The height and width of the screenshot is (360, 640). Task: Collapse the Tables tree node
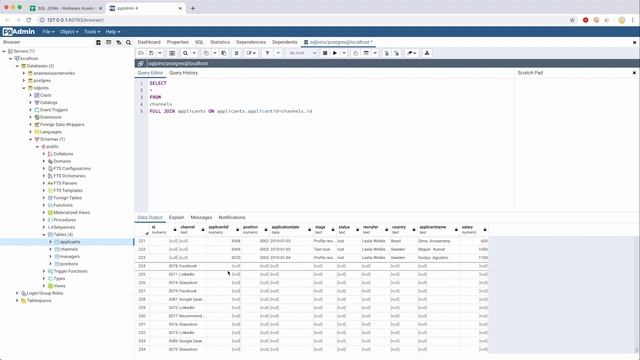point(44,235)
